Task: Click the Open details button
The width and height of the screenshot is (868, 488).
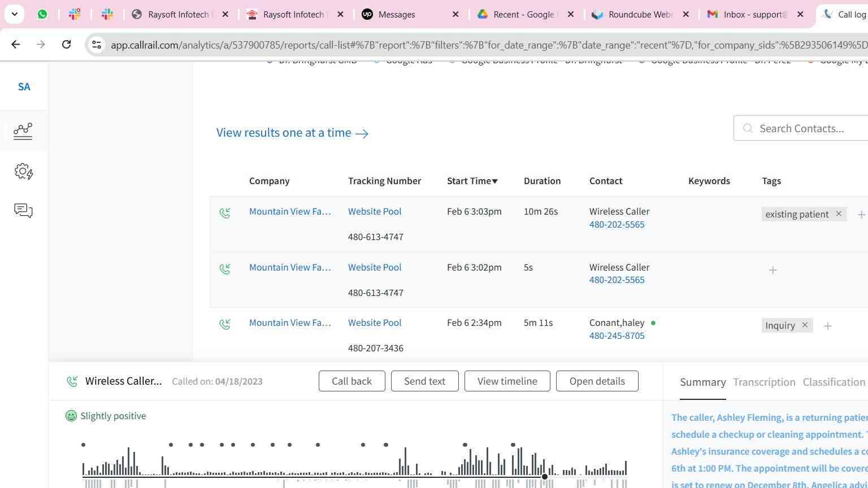Action: coord(597,381)
